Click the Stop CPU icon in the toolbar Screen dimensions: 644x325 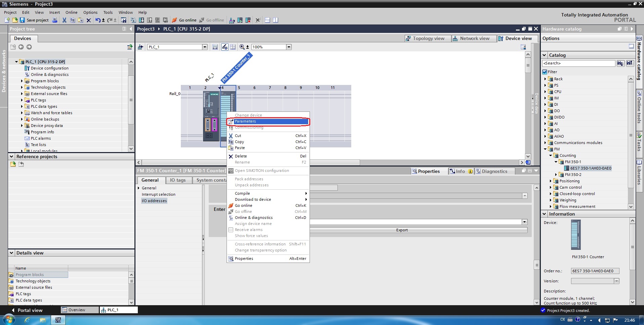(x=248, y=20)
